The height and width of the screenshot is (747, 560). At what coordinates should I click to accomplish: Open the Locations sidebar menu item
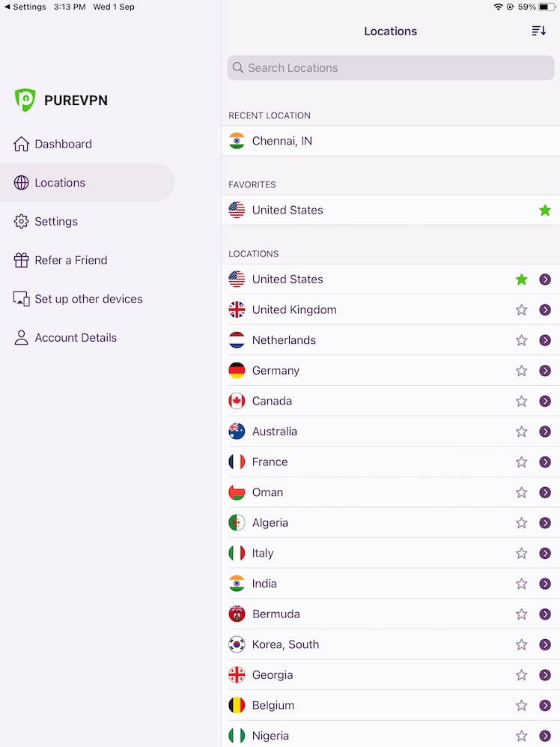coord(60,183)
